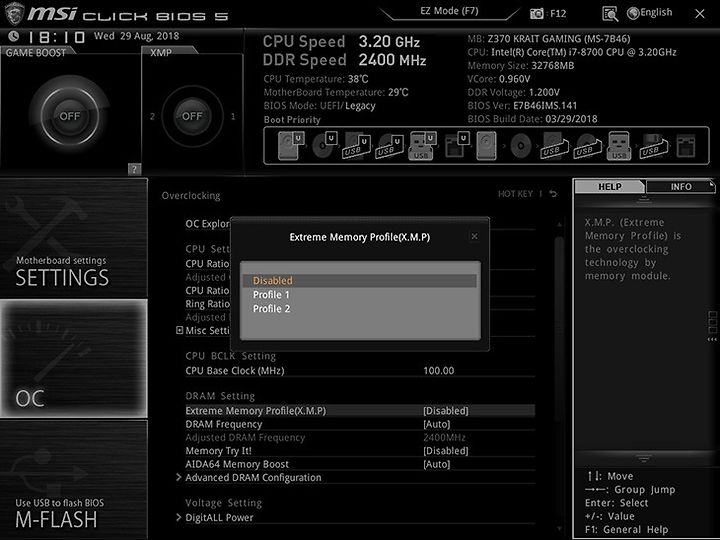Close the BIOS with top-right X

(x=699, y=14)
